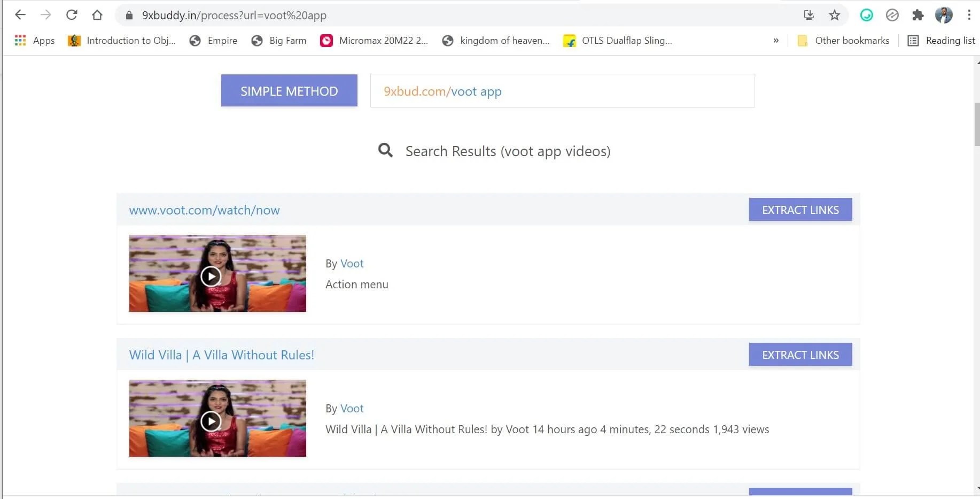980x499 pixels.
Task: Open the browser home page icon
Action: point(97,15)
